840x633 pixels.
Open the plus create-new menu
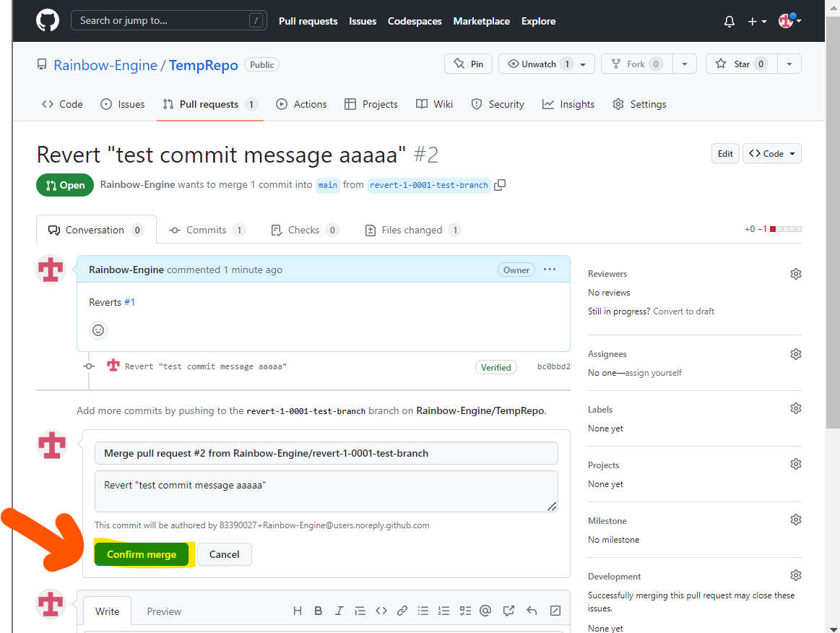[x=757, y=22]
